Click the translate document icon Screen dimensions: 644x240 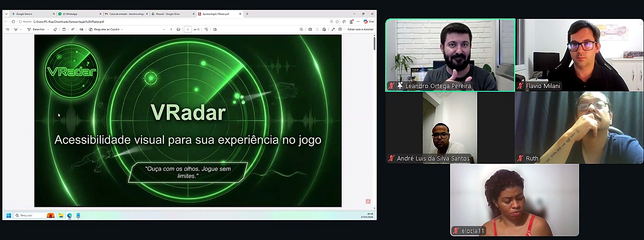[82, 29]
